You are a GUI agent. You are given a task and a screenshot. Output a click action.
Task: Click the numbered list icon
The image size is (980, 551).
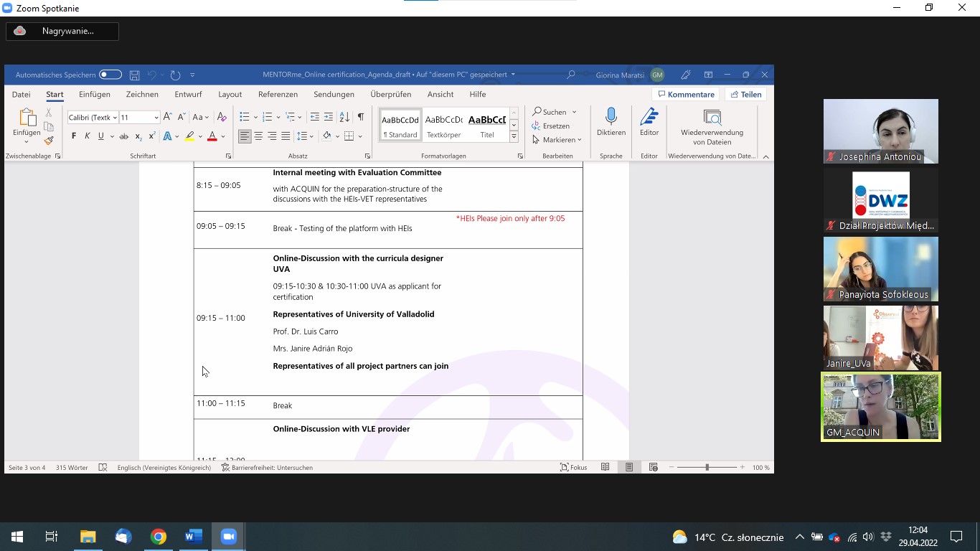(x=267, y=117)
